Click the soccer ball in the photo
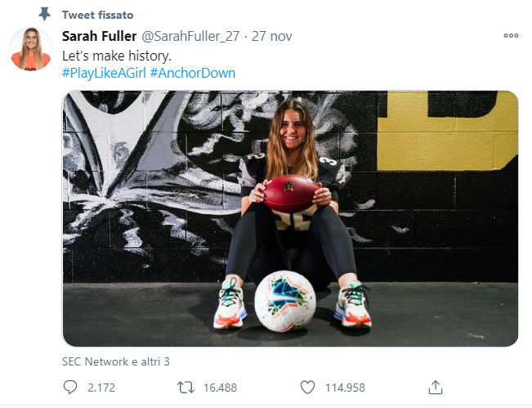This screenshot has width=532, height=408. (284, 300)
